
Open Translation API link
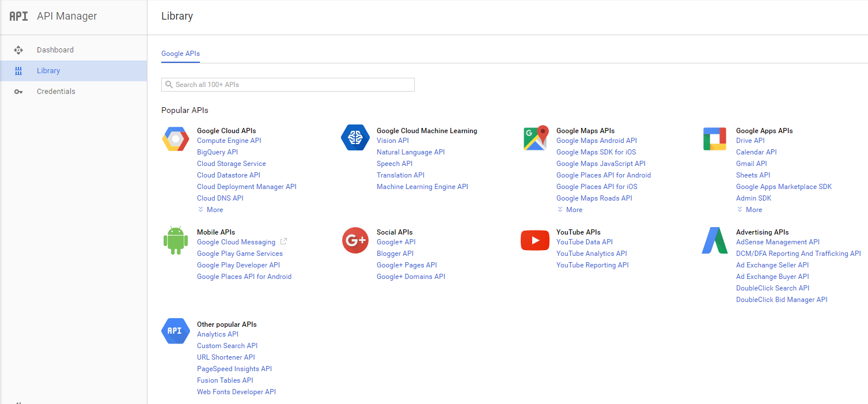400,175
